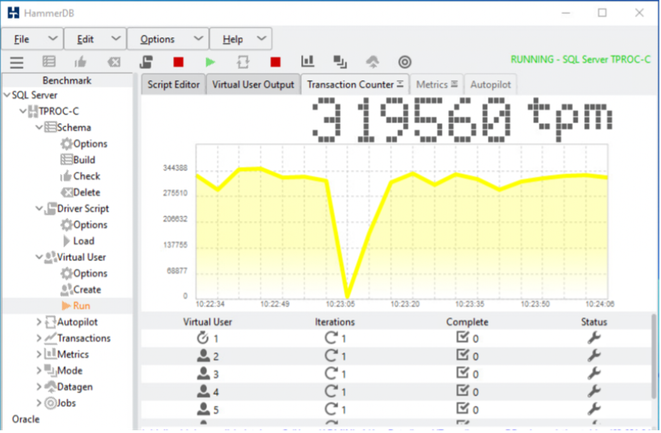
Task: Select Run under Virtual User
Action: (76, 306)
